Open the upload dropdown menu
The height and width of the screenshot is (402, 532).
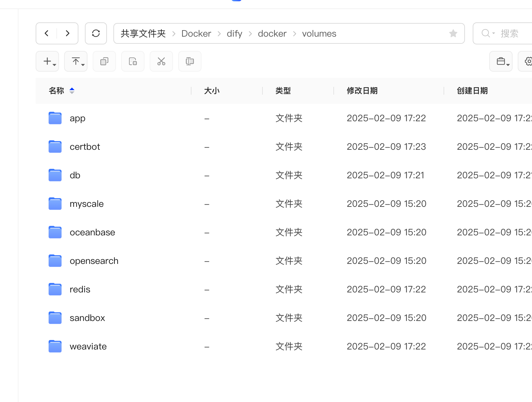coord(76,61)
